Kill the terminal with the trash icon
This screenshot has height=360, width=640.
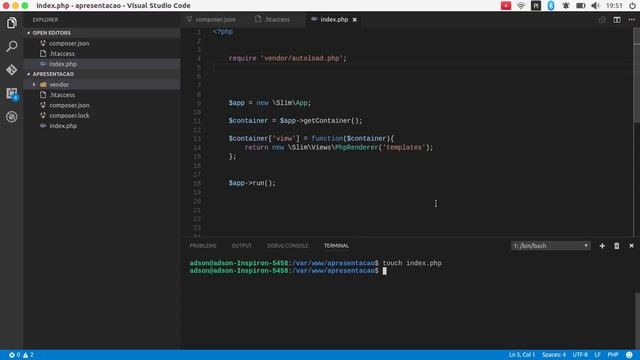pyautogui.click(x=617, y=246)
